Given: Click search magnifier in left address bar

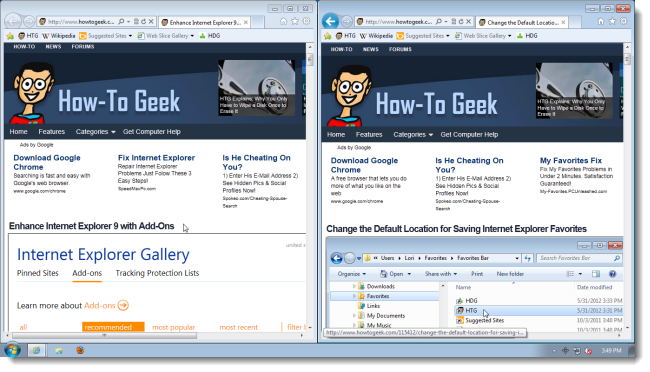Looking at the screenshot, I should (x=121, y=22).
